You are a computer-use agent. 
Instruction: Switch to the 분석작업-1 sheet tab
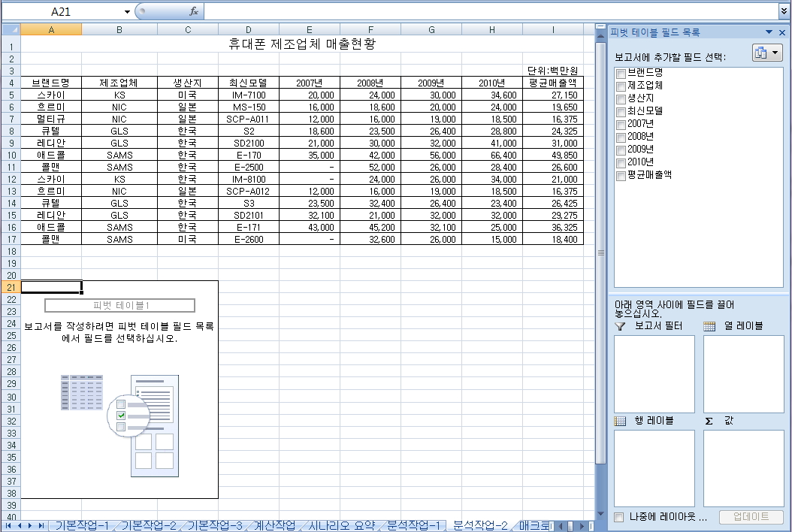(414, 525)
